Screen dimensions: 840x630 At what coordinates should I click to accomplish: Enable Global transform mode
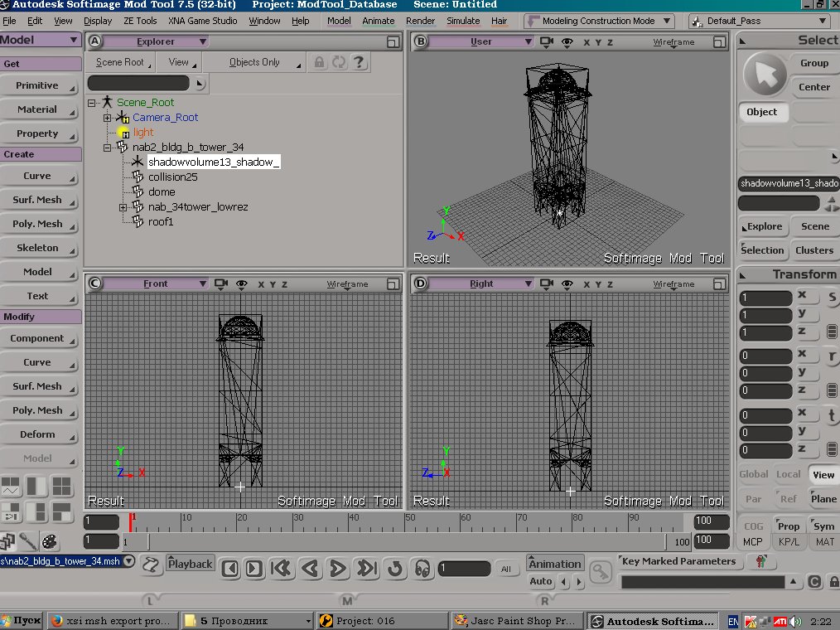tap(754, 474)
